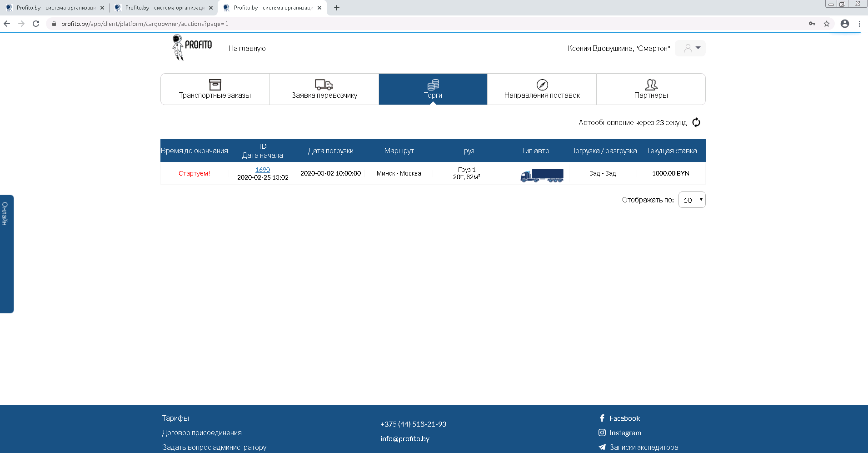Click the Profito astronaut logo
Image resolution: width=868 pixels, height=453 pixels.
coord(192,47)
